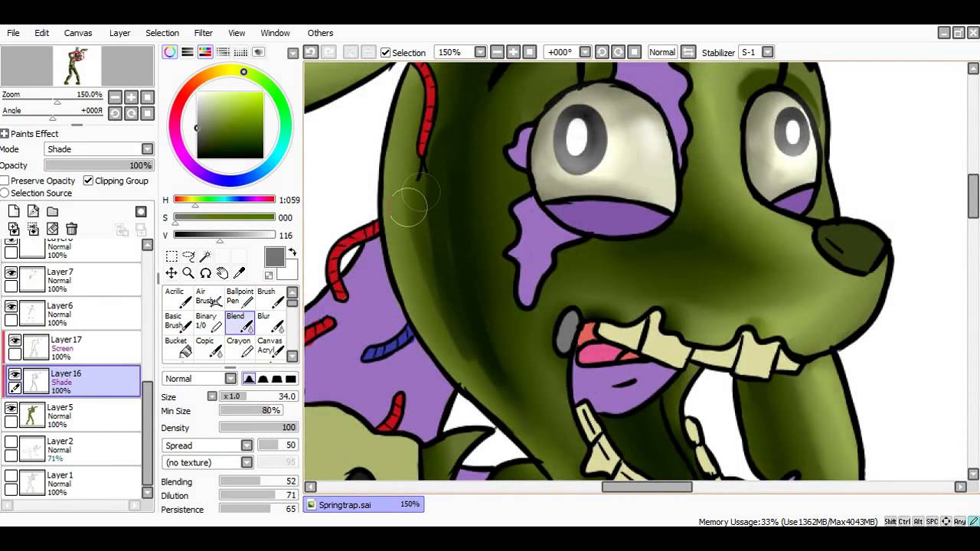This screenshot has height=551, width=980.
Task: Select the Crayon tool
Action: (240, 347)
